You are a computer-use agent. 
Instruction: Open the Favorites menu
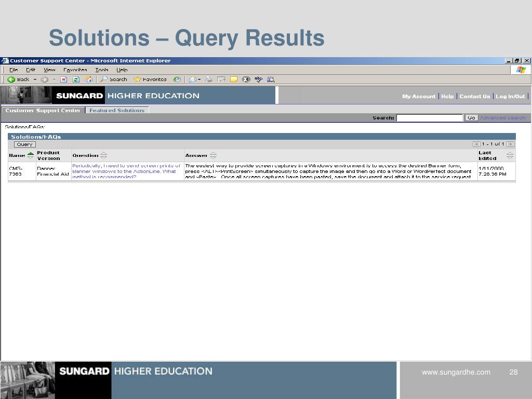(75, 70)
